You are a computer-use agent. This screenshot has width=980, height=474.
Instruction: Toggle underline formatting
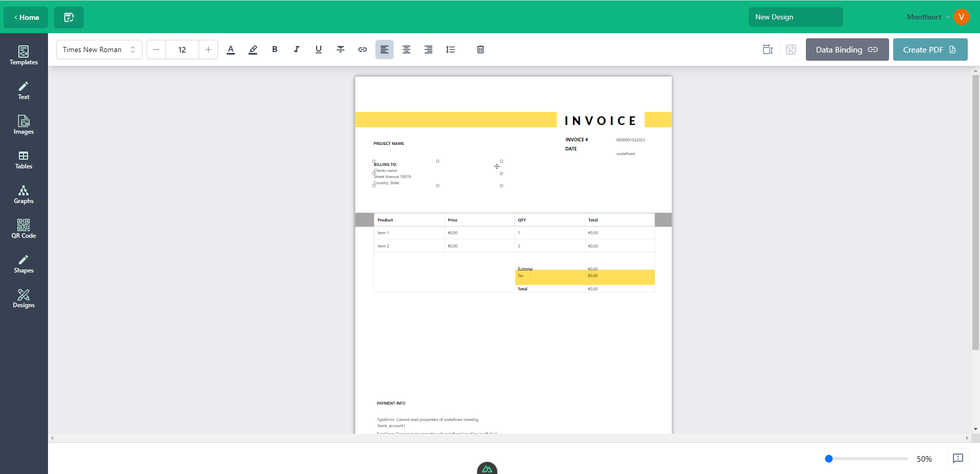click(x=318, y=49)
